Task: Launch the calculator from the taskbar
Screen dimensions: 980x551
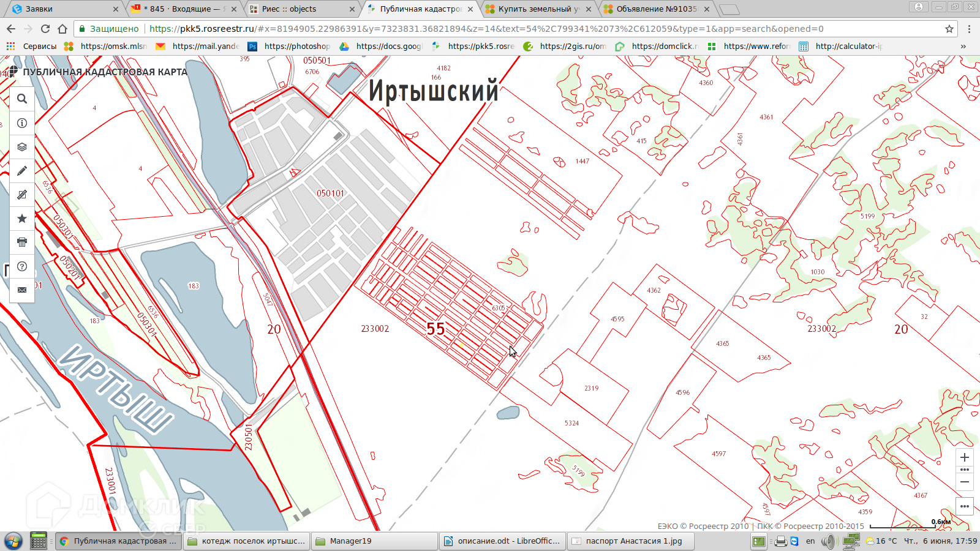Action: pyautogui.click(x=39, y=541)
